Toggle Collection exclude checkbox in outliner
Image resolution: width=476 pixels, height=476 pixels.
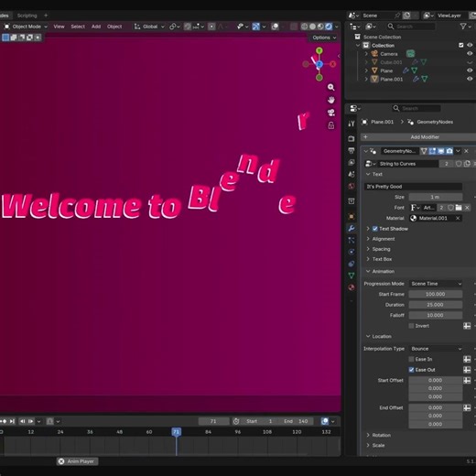pyautogui.click(x=461, y=45)
